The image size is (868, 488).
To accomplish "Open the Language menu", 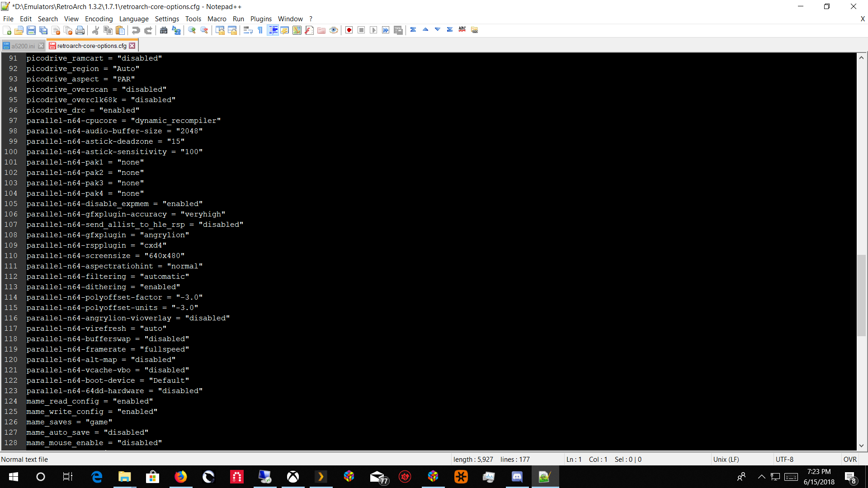I will [x=134, y=19].
